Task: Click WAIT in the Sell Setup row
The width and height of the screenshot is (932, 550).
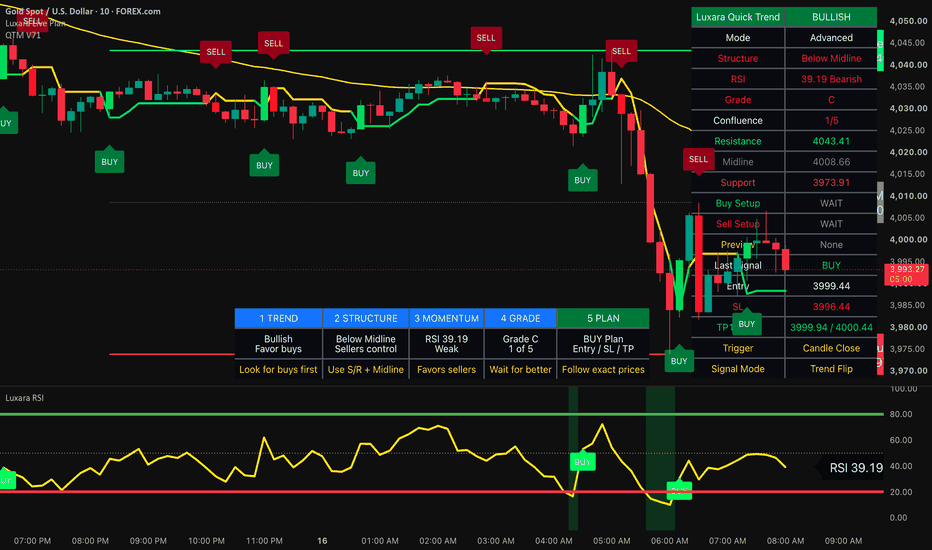Action: 831,224
